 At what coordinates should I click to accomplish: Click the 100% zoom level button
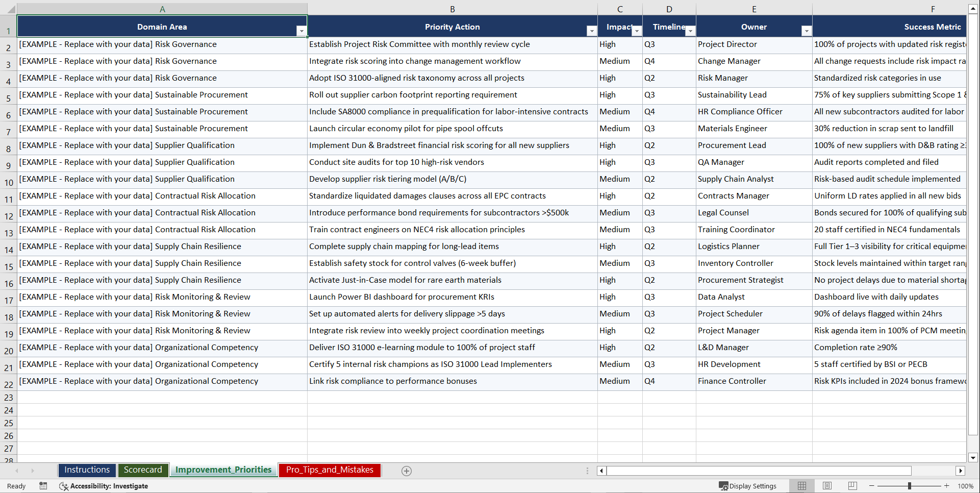[965, 486]
